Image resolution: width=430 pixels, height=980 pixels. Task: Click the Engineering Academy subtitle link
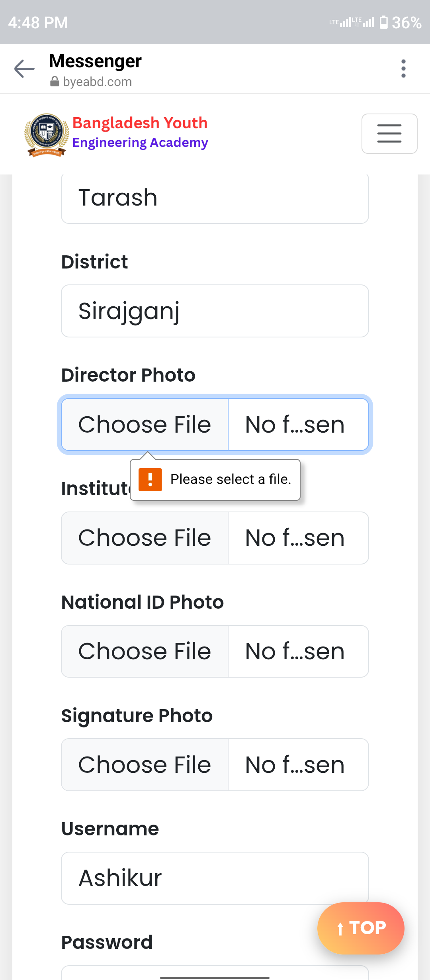(140, 143)
